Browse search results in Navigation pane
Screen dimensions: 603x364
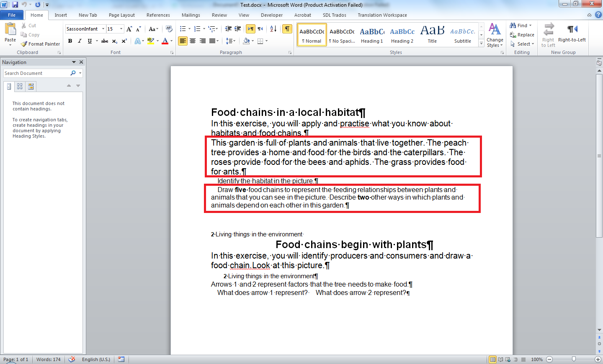point(31,86)
